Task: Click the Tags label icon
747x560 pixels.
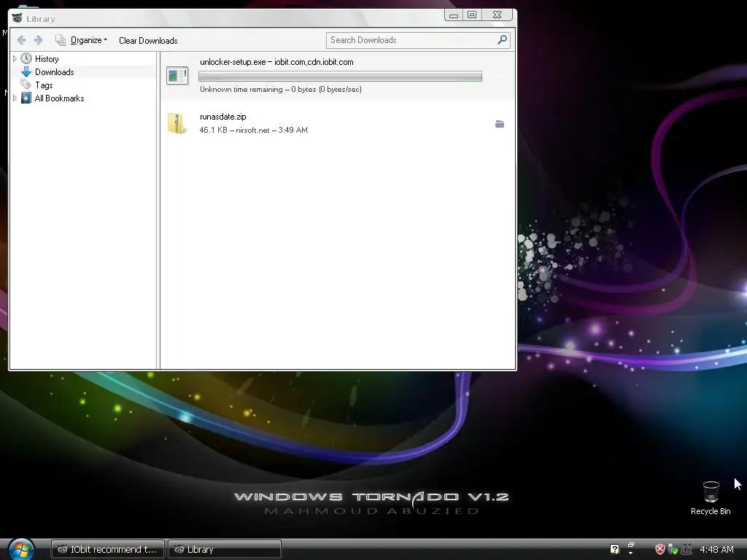Action: tap(26, 85)
